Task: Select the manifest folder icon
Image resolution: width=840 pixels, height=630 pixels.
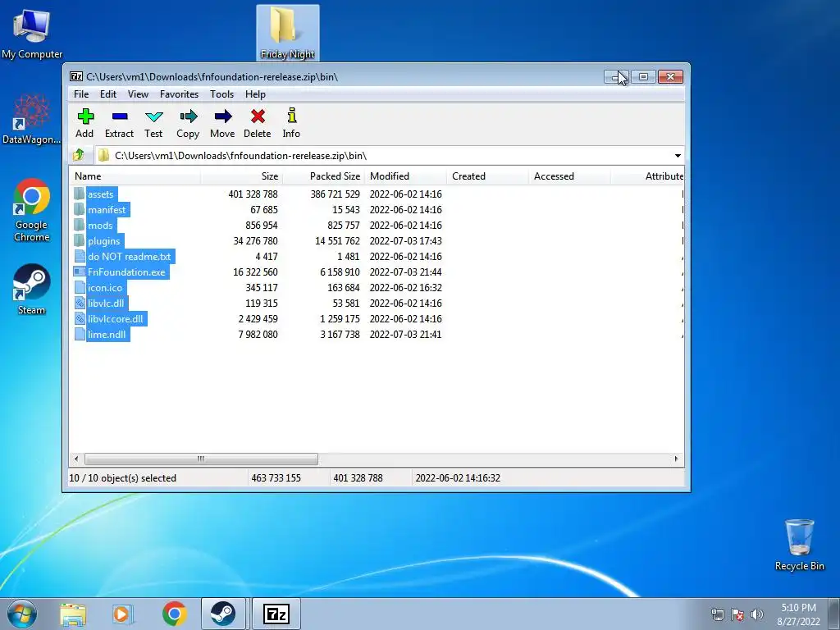Action: click(x=80, y=209)
